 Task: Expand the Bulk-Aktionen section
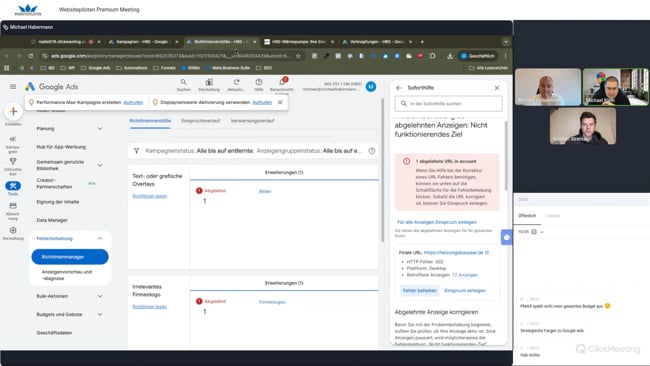[100, 296]
